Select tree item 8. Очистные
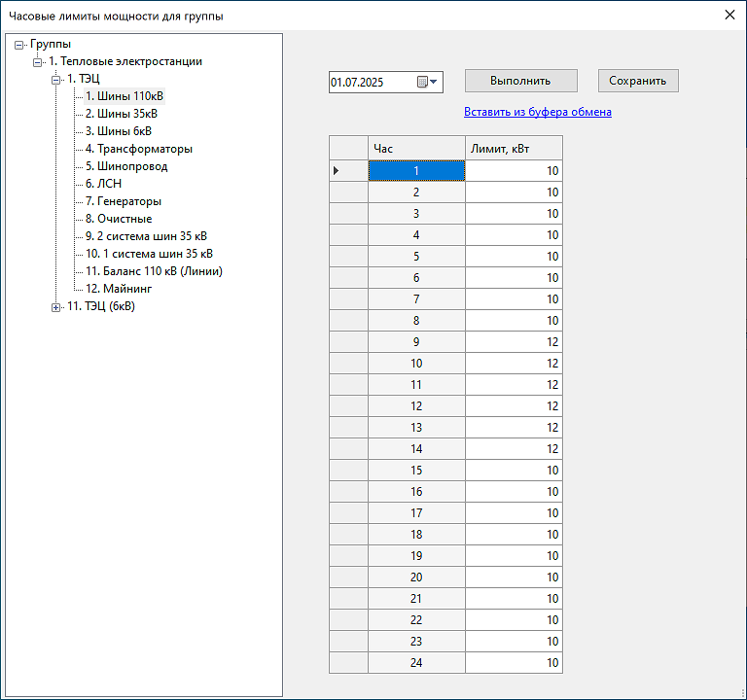 click(x=119, y=219)
